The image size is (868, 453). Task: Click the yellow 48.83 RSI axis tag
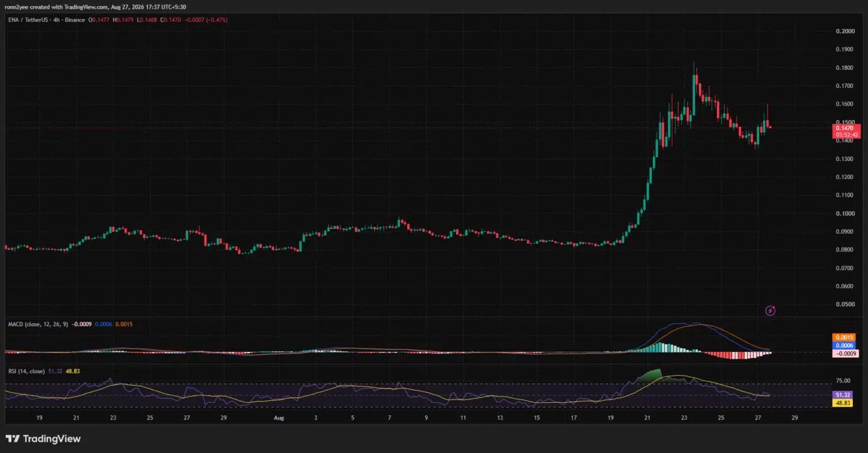click(x=842, y=403)
